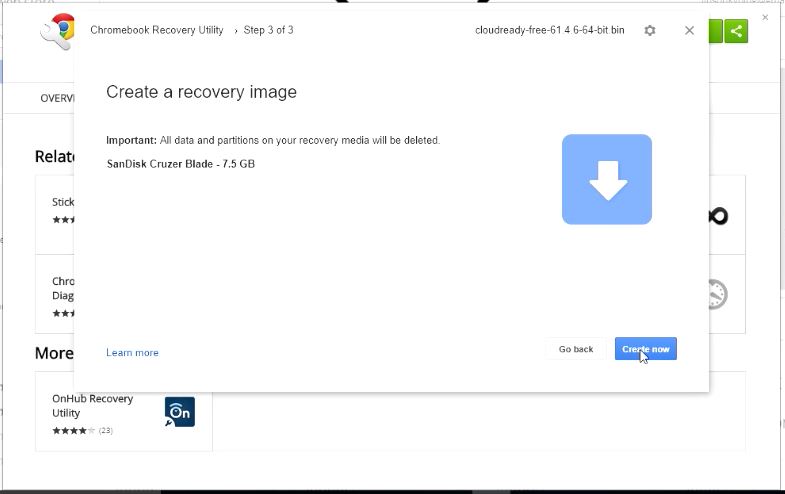Close the Chromebook Recovery Utility dialog
The height and width of the screenshot is (494, 785).
pyautogui.click(x=689, y=31)
